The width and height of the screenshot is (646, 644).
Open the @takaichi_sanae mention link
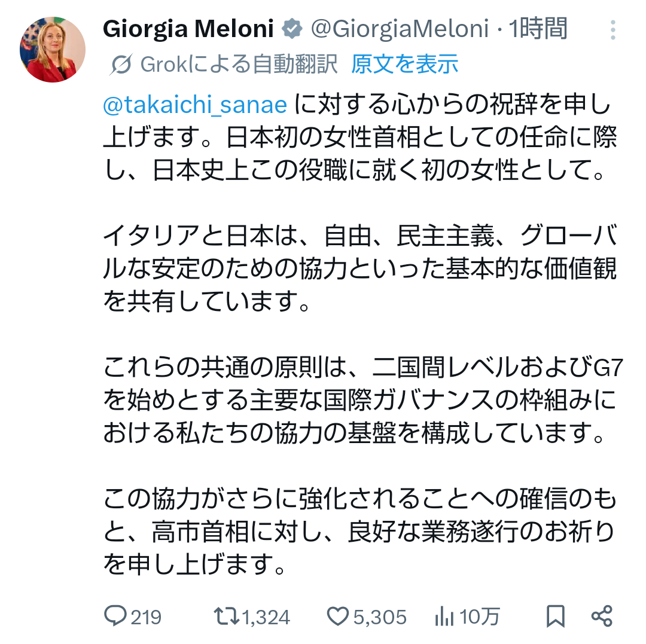tap(196, 105)
